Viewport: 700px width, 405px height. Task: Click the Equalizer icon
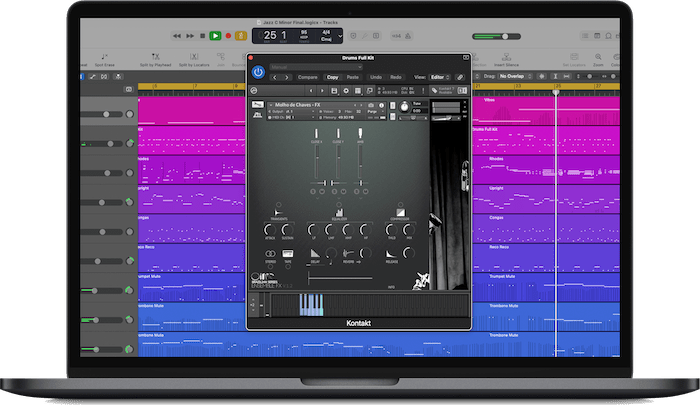pyautogui.click(x=339, y=213)
